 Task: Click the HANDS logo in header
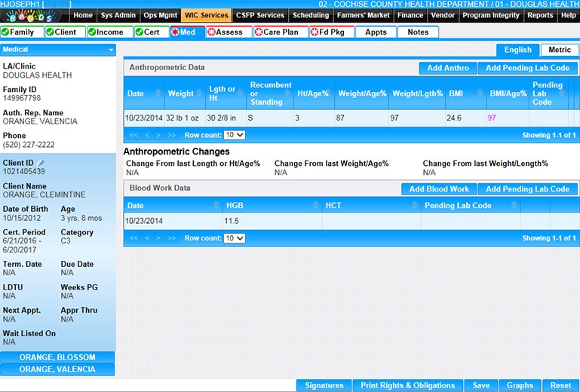34,15
